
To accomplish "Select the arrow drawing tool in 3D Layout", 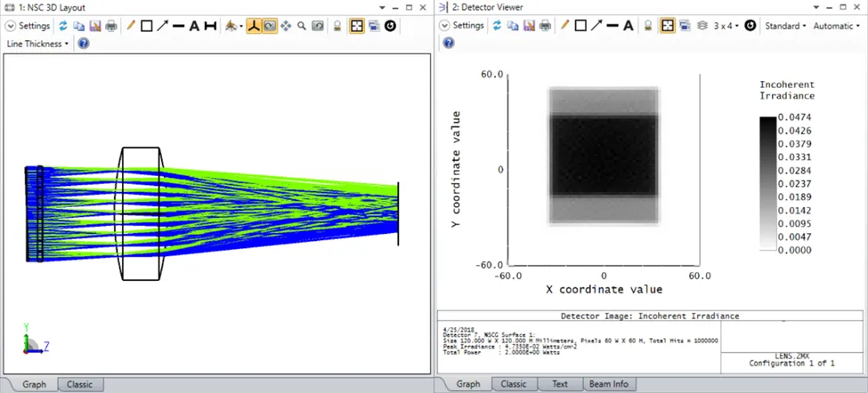I will (x=163, y=26).
